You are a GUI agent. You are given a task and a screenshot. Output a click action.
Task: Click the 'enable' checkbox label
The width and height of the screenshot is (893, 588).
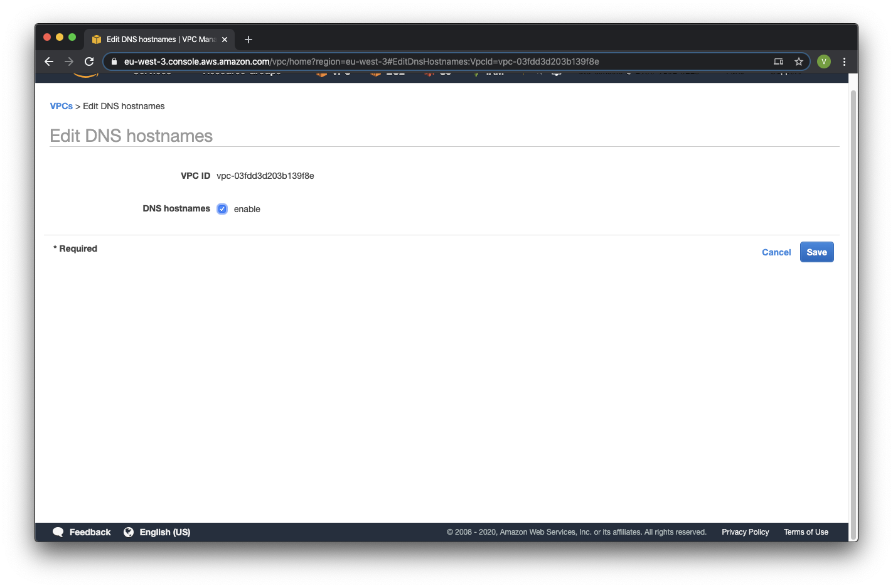247,209
